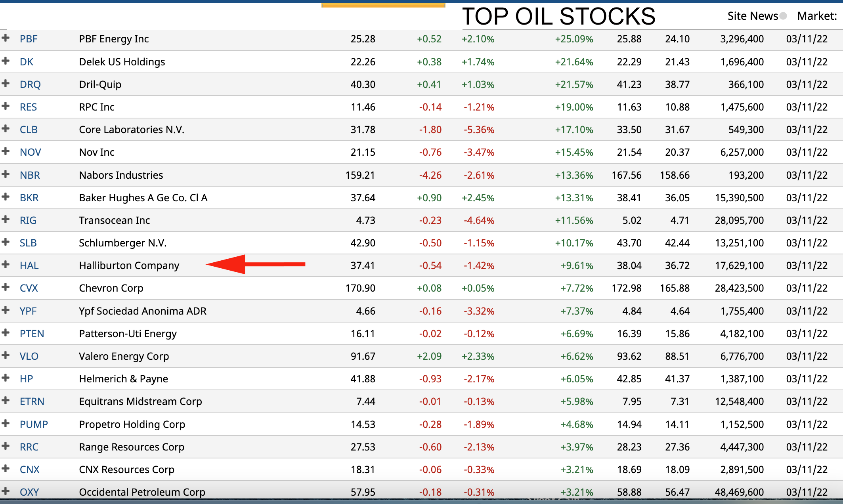Open the HAL ticker symbol link
Screen dimensions: 843x504
click(29, 265)
